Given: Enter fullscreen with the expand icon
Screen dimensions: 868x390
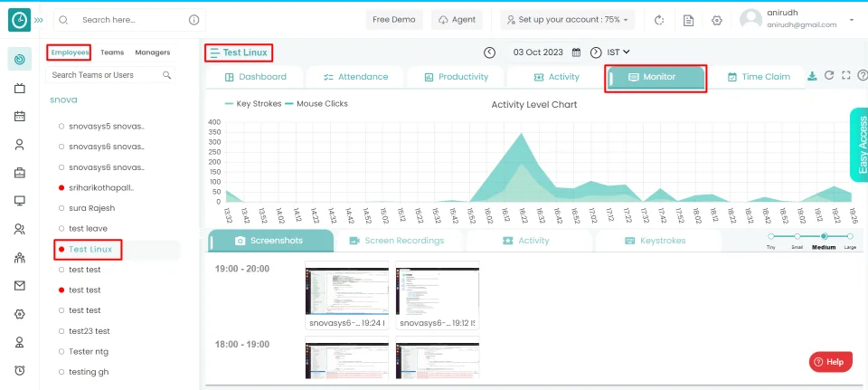Looking at the screenshot, I should pyautogui.click(x=846, y=77).
